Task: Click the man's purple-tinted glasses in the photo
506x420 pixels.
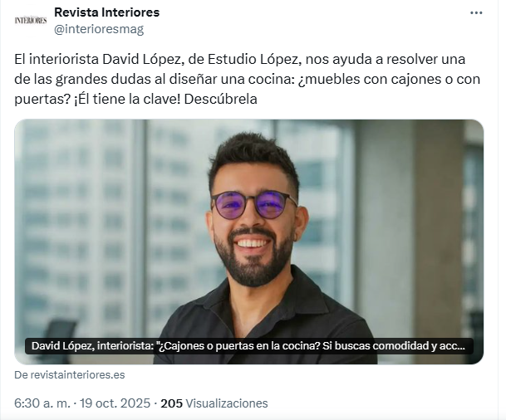Action: tap(254, 204)
